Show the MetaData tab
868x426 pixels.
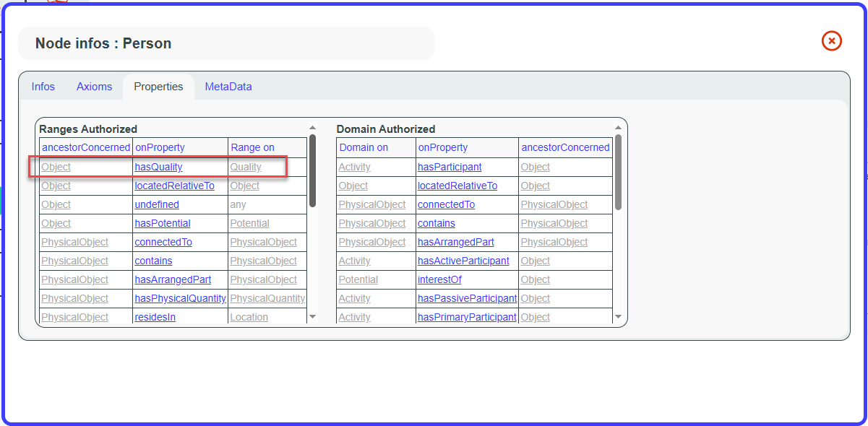tap(228, 87)
